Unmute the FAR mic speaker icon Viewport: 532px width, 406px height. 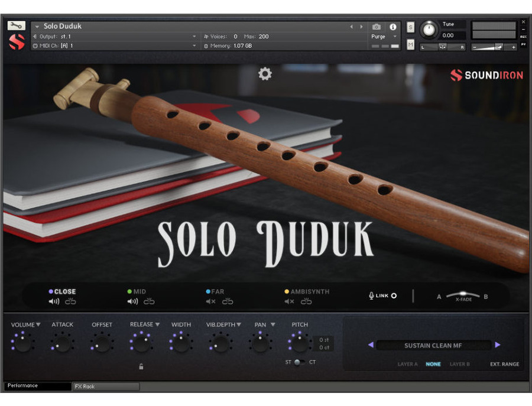click(x=210, y=301)
